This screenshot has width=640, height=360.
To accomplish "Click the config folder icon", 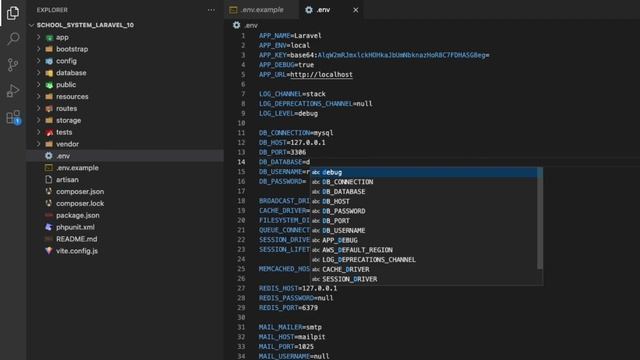I will pos(49,61).
